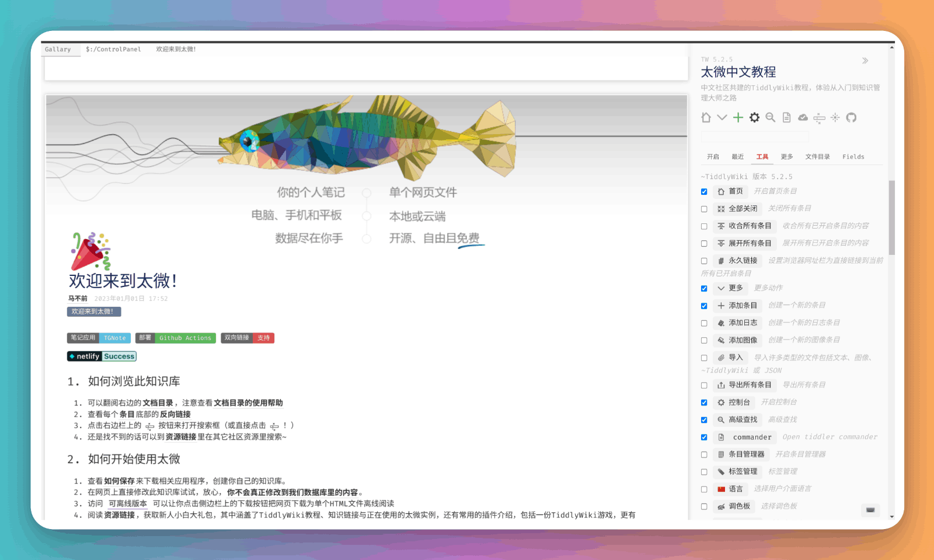Viewport: 934px width, 560px height.
Task: Open commander document icon in sidebar toolbar
Action: [786, 118]
